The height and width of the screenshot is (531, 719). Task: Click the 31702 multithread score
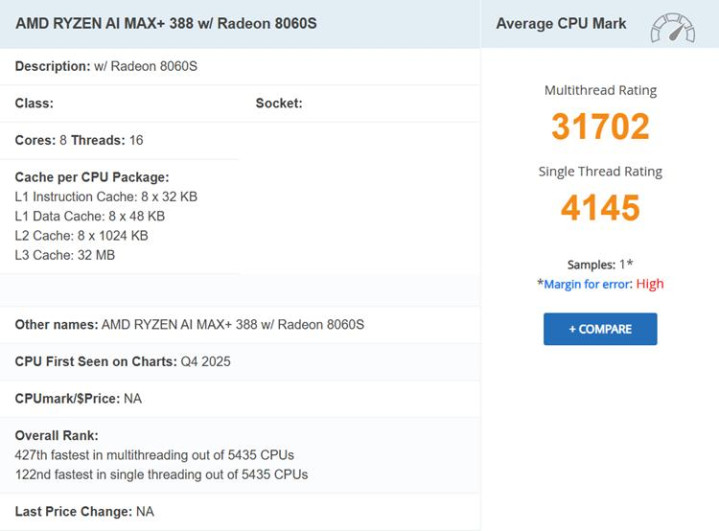[x=600, y=127]
